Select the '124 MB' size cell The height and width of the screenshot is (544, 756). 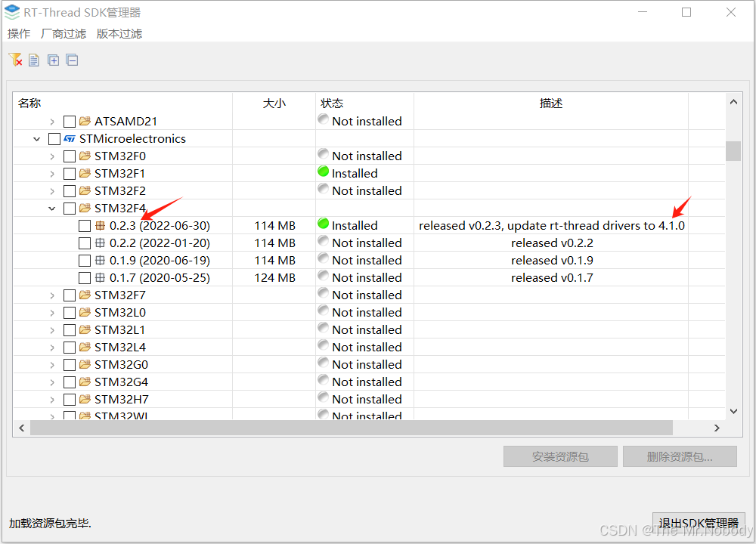(x=275, y=277)
